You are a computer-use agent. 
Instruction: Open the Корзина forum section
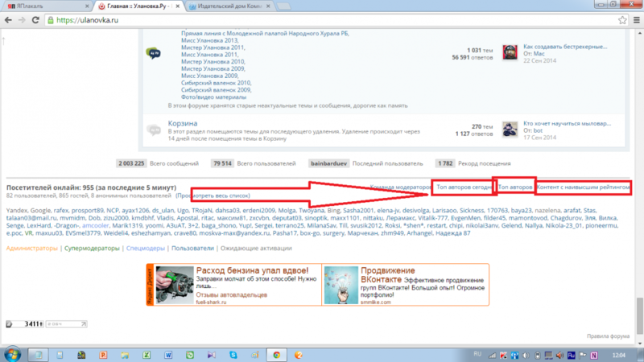pos(183,123)
